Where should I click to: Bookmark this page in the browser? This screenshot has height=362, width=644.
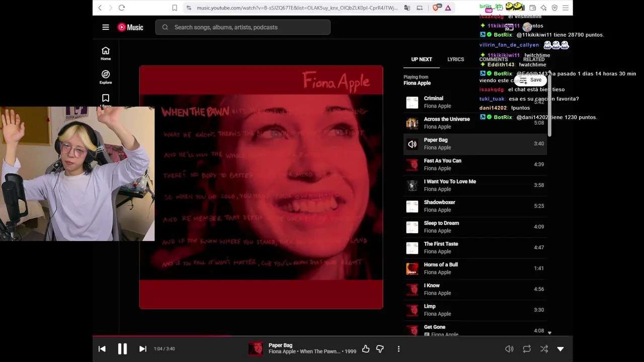(x=175, y=8)
